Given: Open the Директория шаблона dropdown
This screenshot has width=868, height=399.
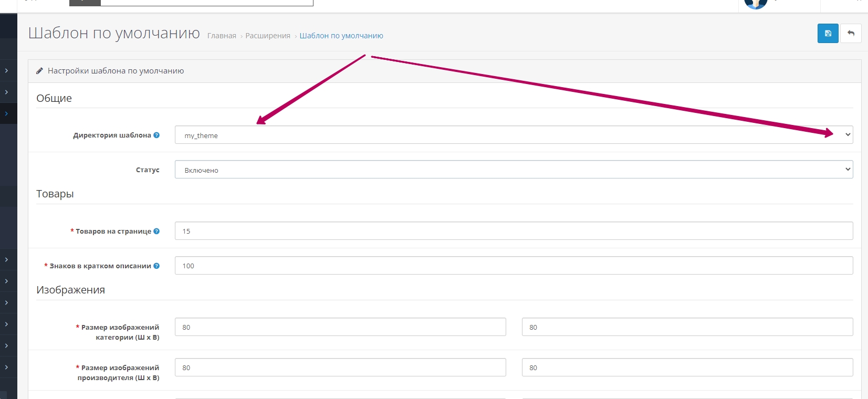Looking at the screenshot, I should pos(514,135).
